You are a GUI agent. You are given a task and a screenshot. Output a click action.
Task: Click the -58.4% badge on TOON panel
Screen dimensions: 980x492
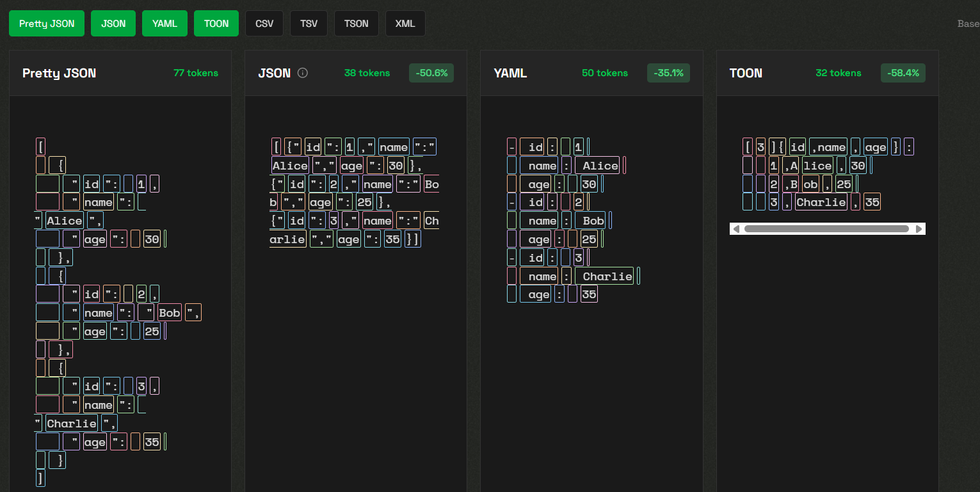[x=903, y=73]
